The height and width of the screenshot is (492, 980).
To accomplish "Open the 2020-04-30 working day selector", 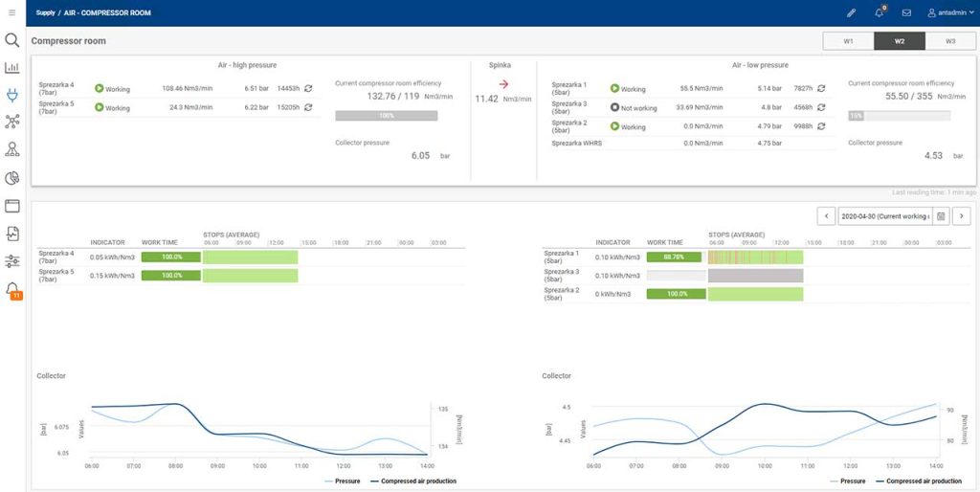I will (885, 216).
